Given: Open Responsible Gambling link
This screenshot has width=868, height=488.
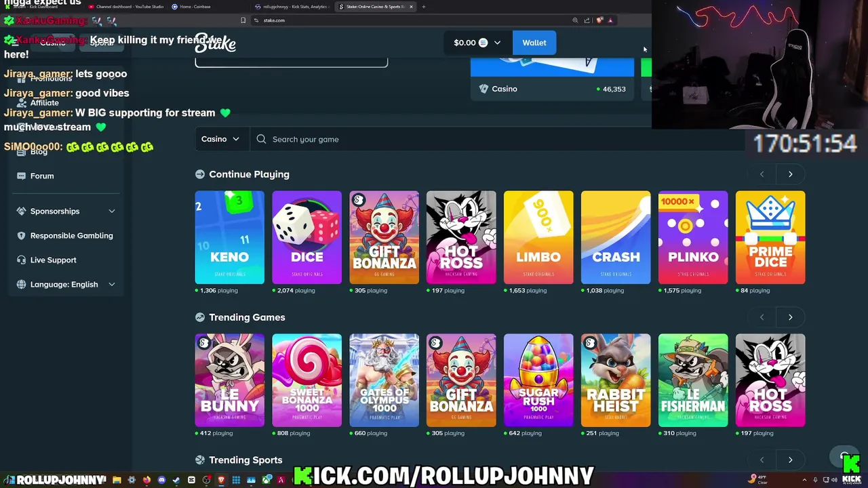Looking at the screenshot, I should pos(72,235).
